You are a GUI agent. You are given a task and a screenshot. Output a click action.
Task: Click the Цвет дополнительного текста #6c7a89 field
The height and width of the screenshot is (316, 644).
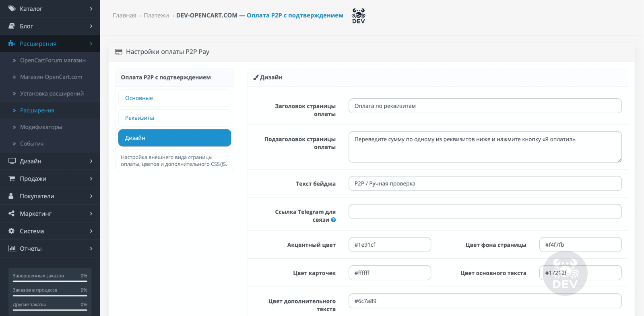(x=485, y=301)
